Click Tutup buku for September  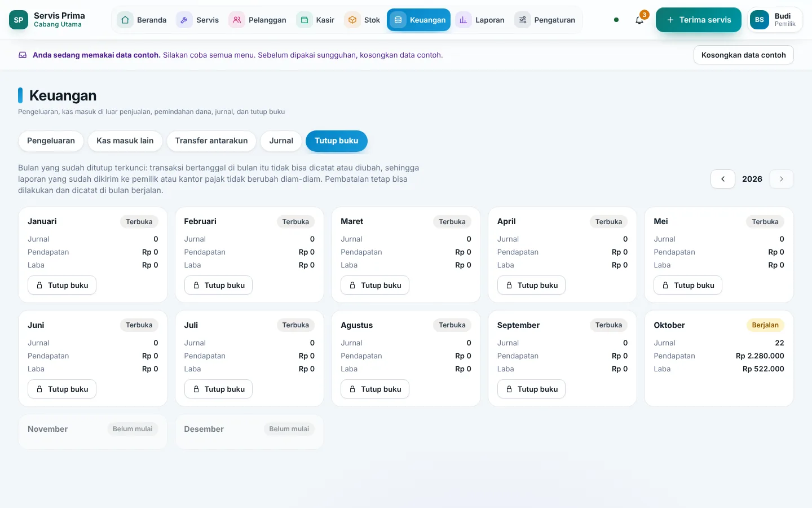click(531, 389)
